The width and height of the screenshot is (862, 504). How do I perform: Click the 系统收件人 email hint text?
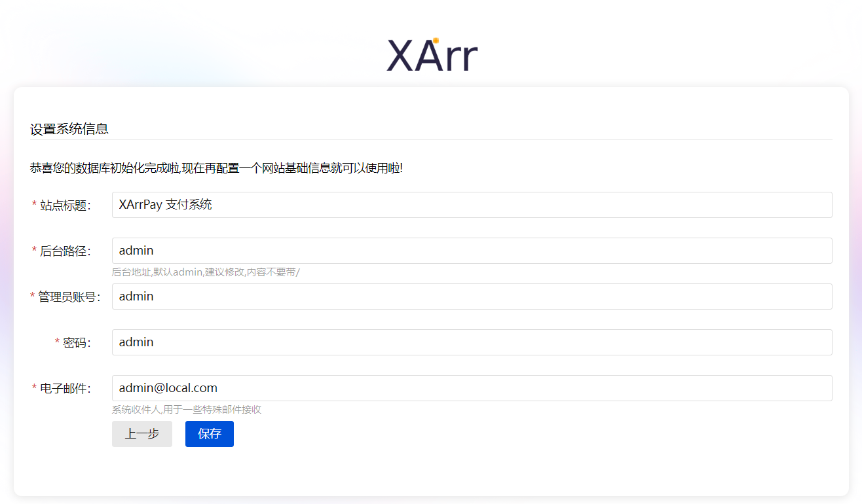[x=185, y=409]
